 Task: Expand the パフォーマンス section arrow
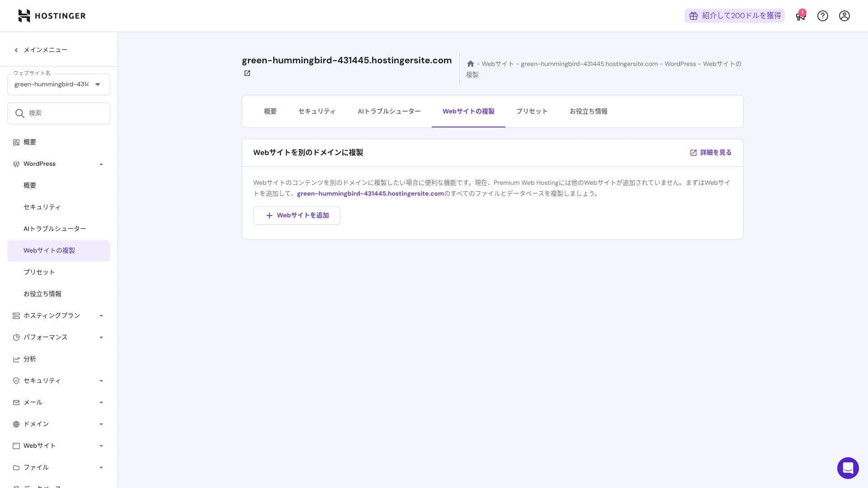coord(101,338)
